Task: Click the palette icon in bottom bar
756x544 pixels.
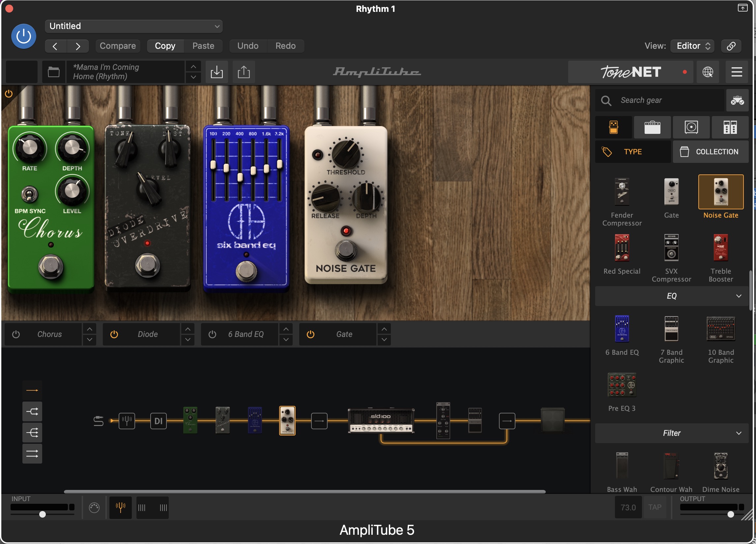Action: (94, 507)
